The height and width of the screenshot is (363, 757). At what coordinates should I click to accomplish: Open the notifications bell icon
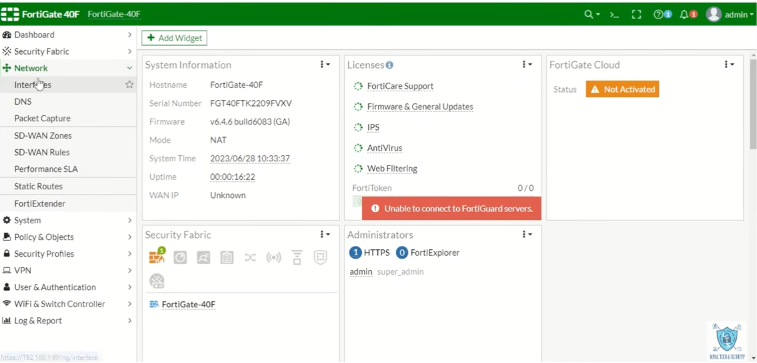pyautogui.click(x=684, y=14)
